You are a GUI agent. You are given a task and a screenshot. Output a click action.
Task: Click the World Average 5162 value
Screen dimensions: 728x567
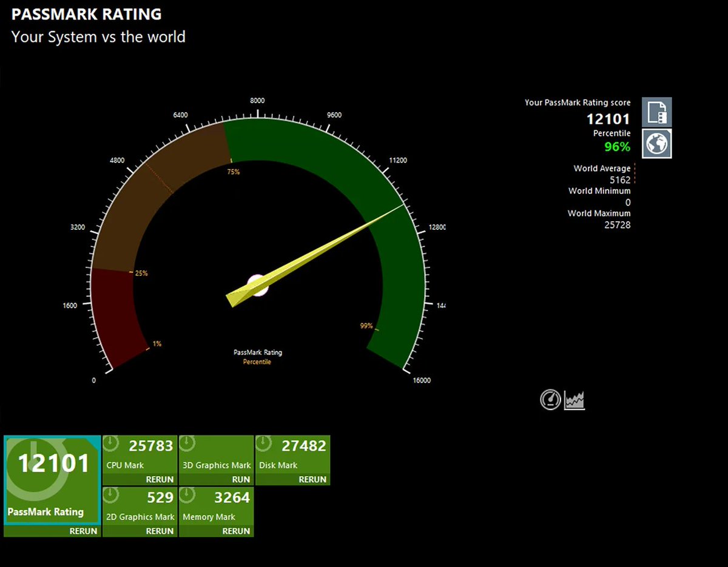[620, 180]
